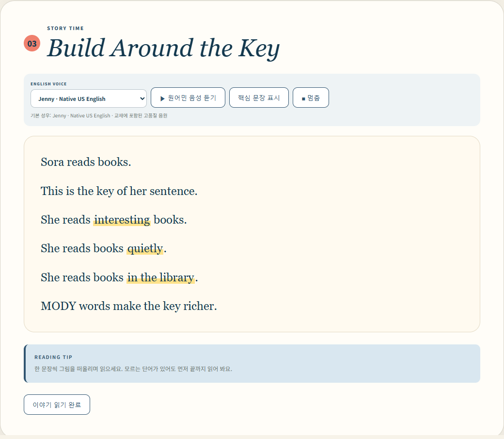
Task: Click the 이야기 읽기 완료 button
Action: [x=57, y=405]
